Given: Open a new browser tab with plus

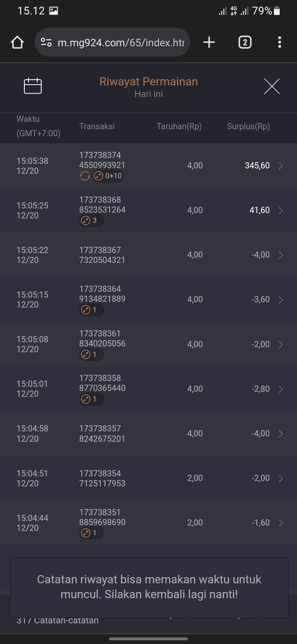Looking at the screenshot, I should point(209,42).
